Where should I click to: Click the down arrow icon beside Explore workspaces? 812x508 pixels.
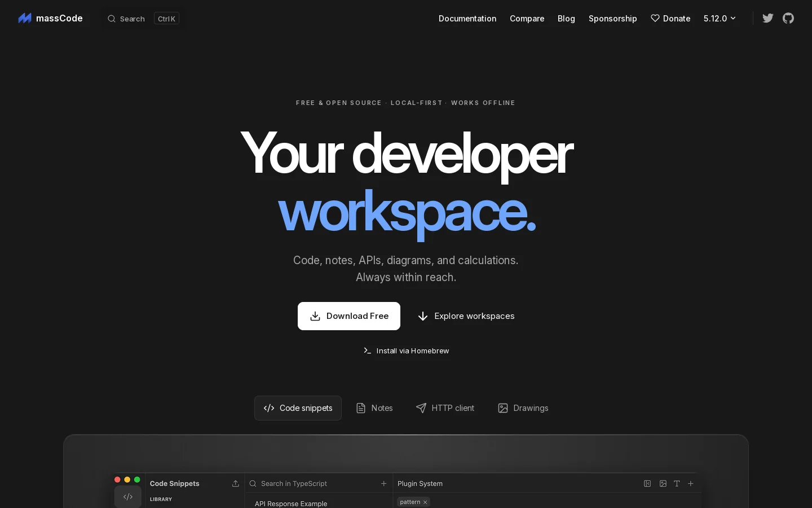click(x=423, y=316)
